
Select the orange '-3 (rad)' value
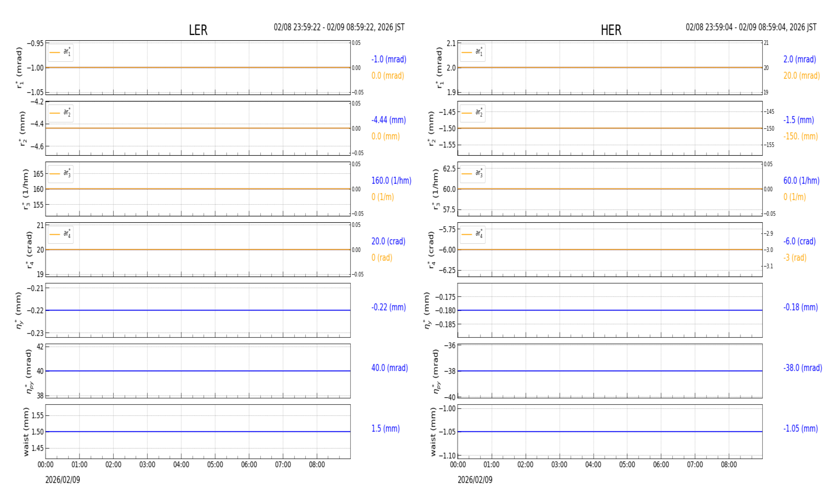pos(795,258)
